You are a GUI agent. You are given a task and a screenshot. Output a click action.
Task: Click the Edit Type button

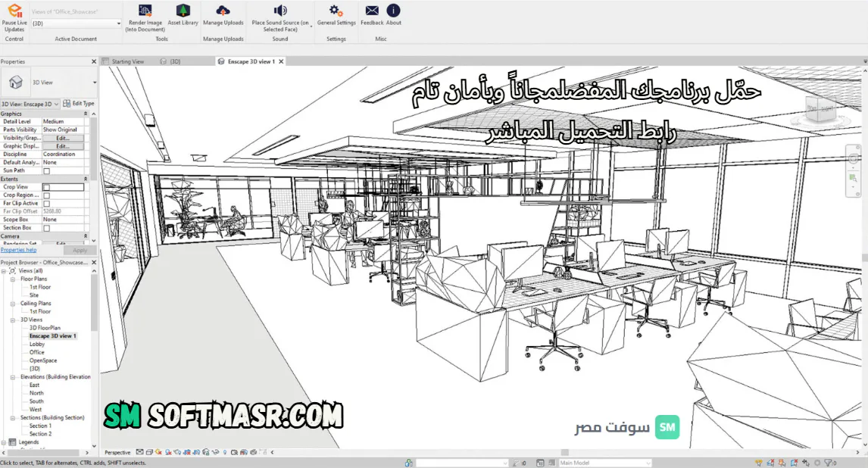pos(79,104)
